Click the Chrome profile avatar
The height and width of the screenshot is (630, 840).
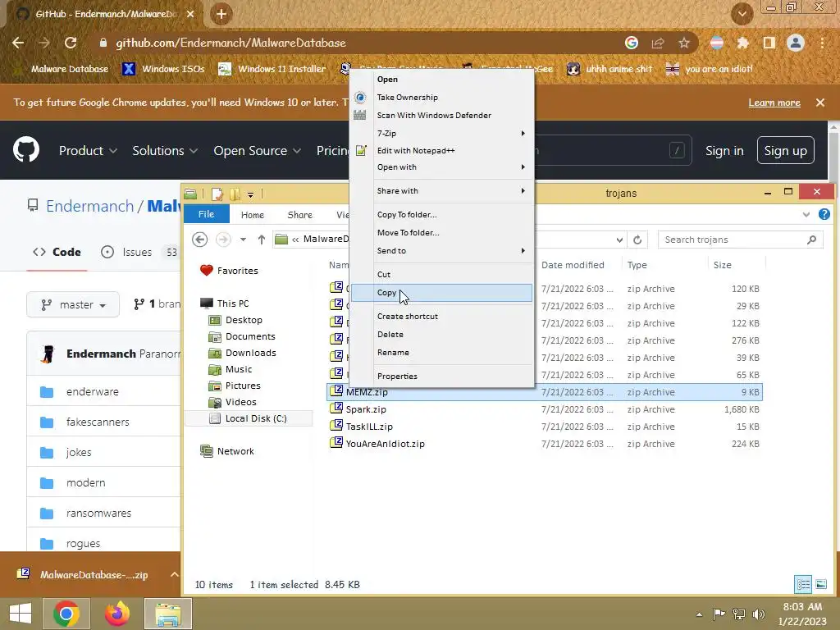coord(796,43)
